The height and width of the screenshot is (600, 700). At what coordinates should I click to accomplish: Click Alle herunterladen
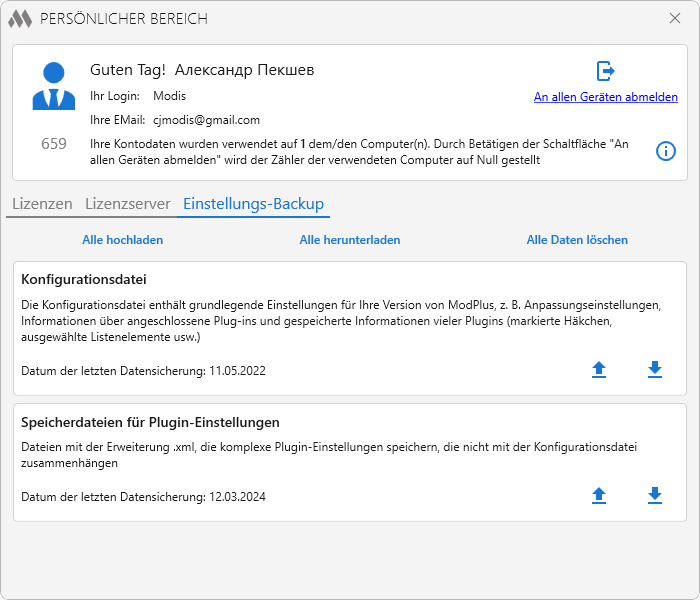tap(350, 240)
